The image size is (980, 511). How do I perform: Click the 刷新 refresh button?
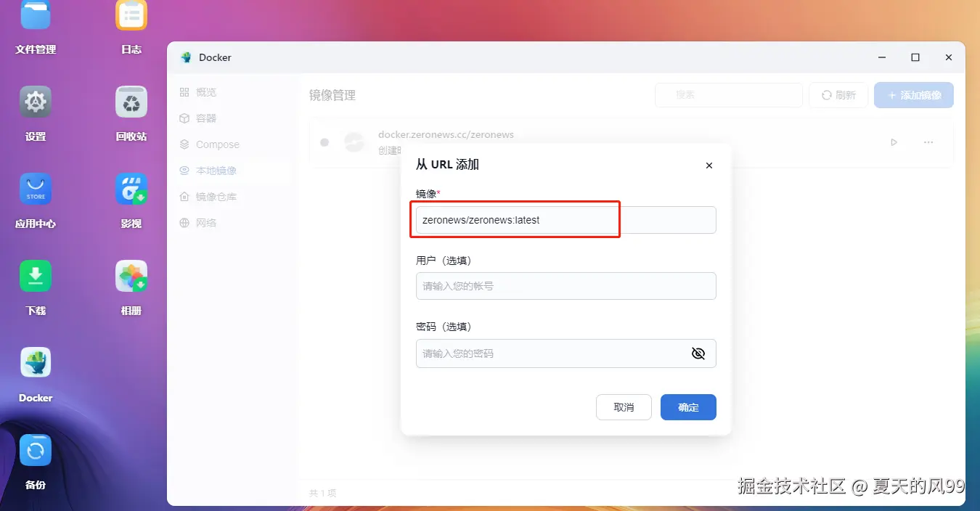838,95
